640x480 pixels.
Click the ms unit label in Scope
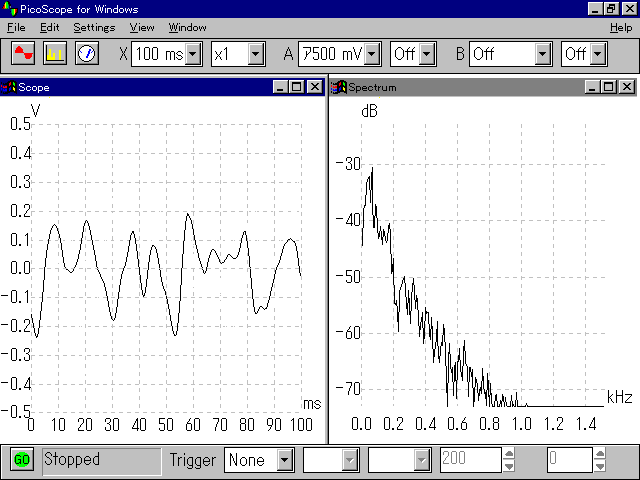pos(312,404)
